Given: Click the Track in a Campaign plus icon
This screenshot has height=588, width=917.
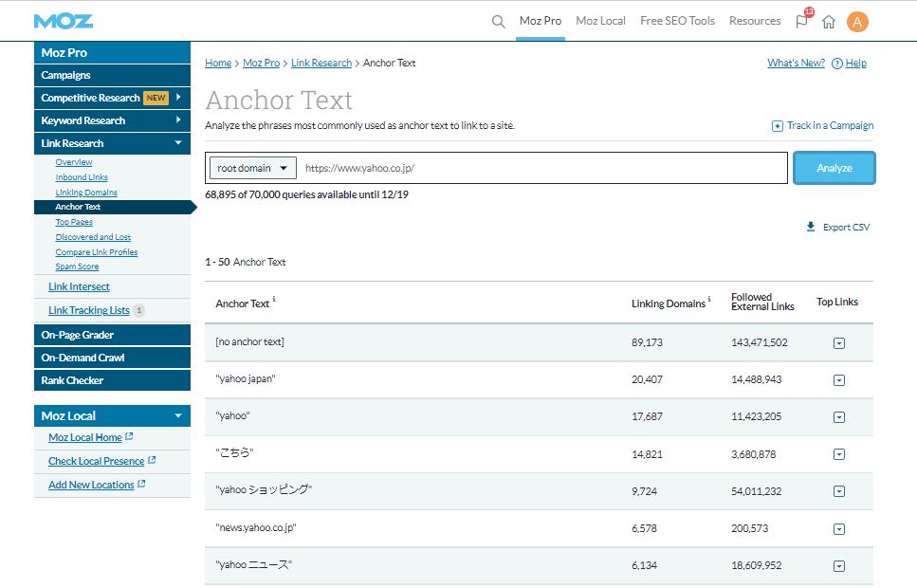Looking at the screenshot, I should tap(778, 126).
